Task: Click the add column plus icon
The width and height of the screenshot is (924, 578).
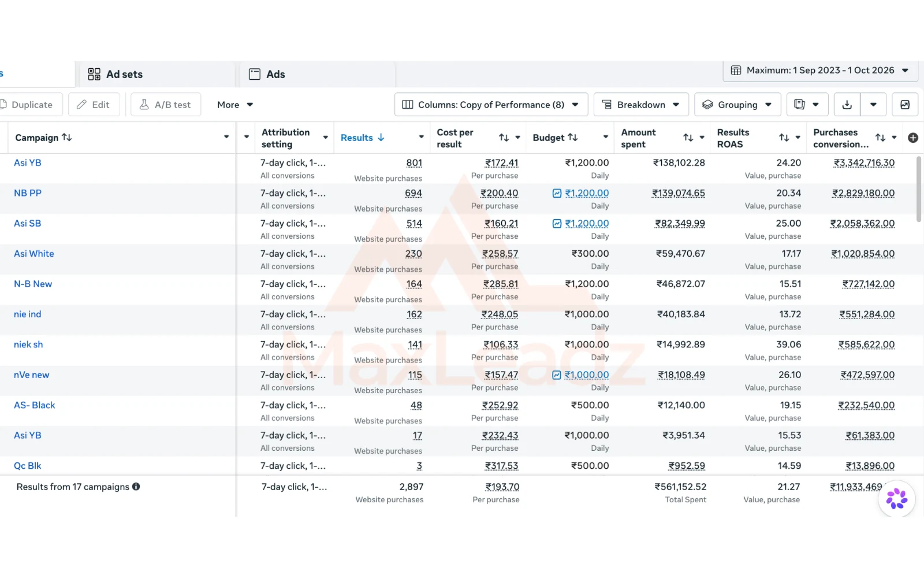Action: 913,138
